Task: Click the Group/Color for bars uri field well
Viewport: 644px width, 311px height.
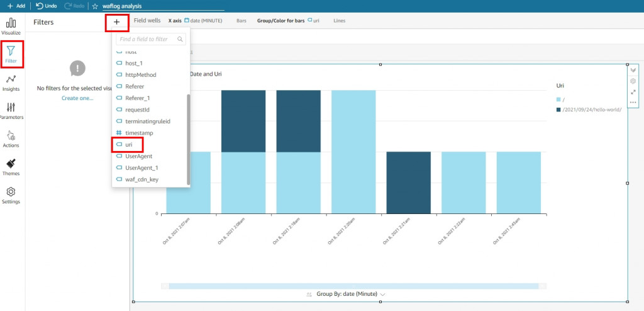Action: click(x=288, y=21)
